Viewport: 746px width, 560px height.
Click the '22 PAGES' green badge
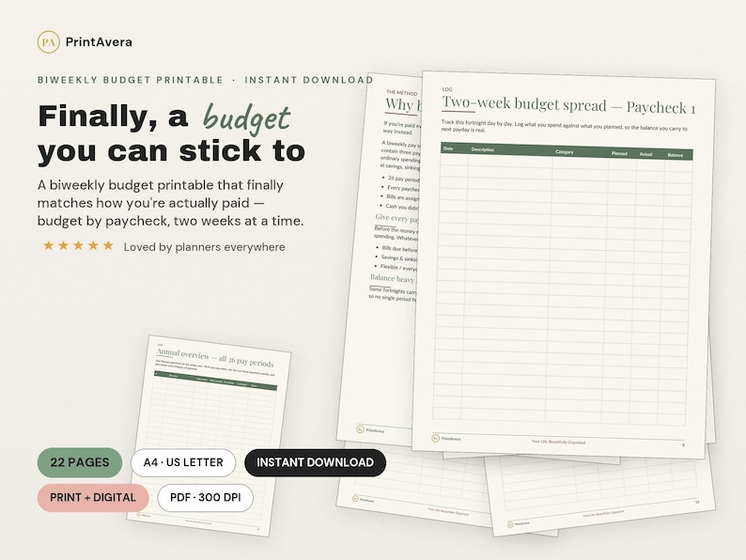pos(80,462)
